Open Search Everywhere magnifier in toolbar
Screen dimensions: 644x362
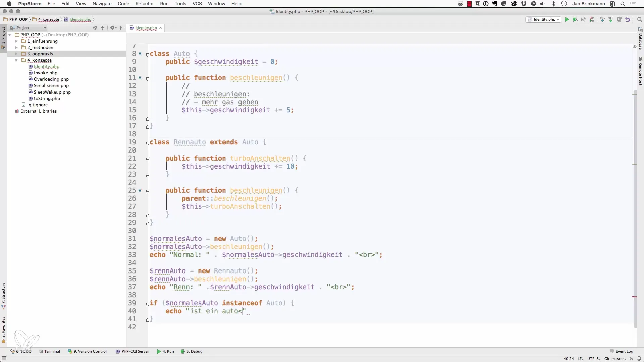[x=639, y=19]
